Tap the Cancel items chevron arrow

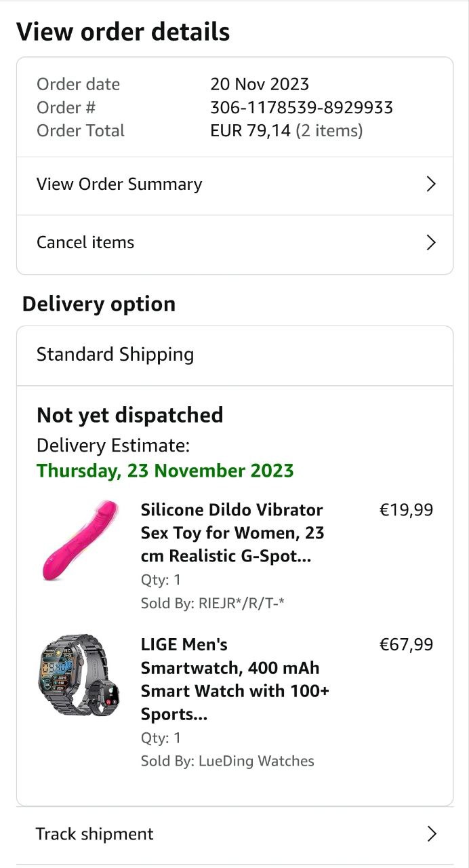(430, 243)
